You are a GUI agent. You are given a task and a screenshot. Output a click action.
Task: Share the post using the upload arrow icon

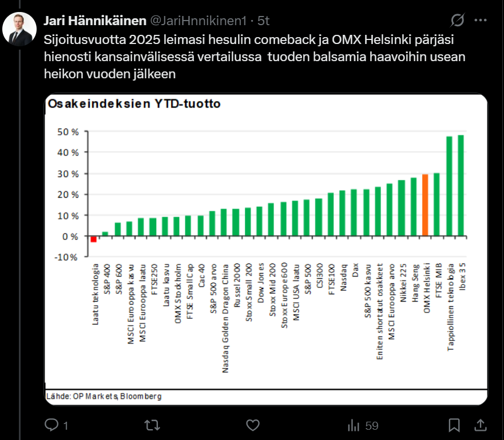(482, 425)
